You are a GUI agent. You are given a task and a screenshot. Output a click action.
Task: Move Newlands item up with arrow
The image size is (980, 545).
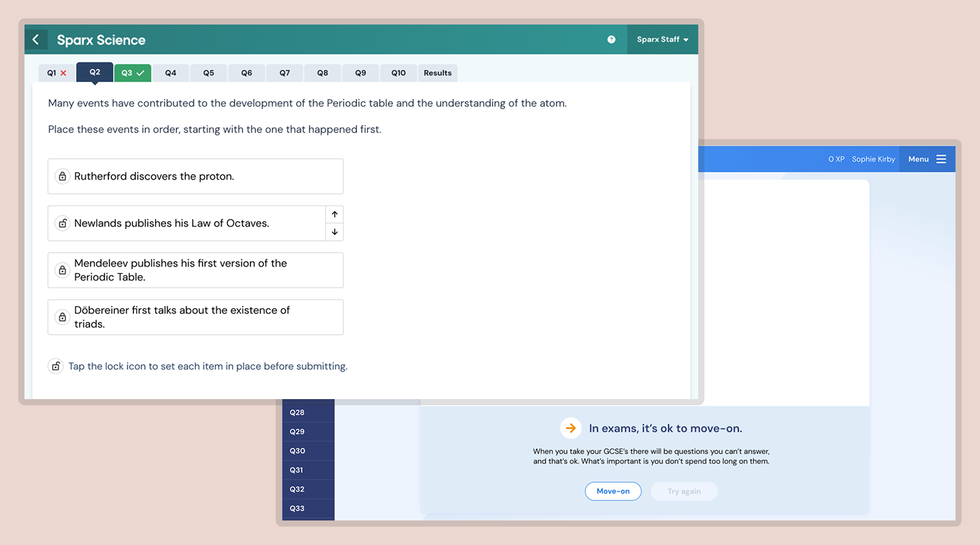(334, 215)
